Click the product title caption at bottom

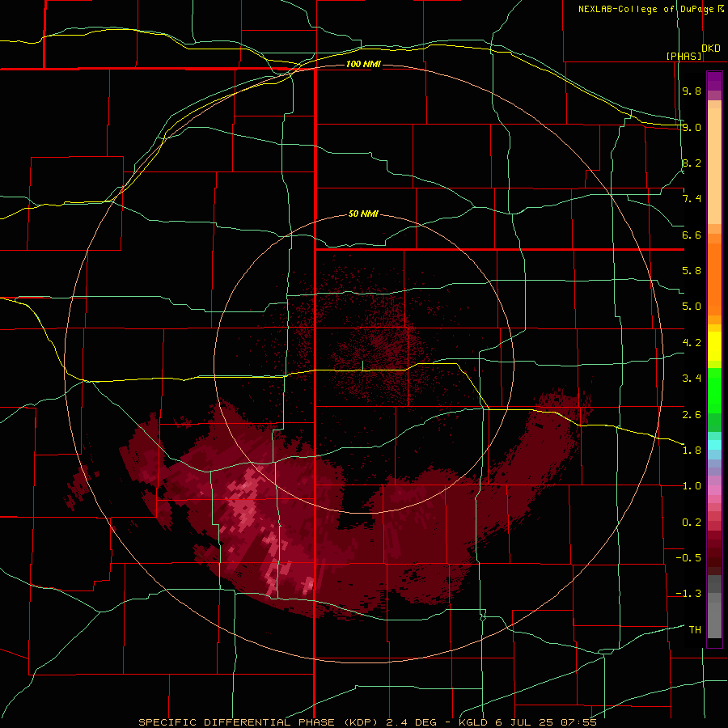368,722
